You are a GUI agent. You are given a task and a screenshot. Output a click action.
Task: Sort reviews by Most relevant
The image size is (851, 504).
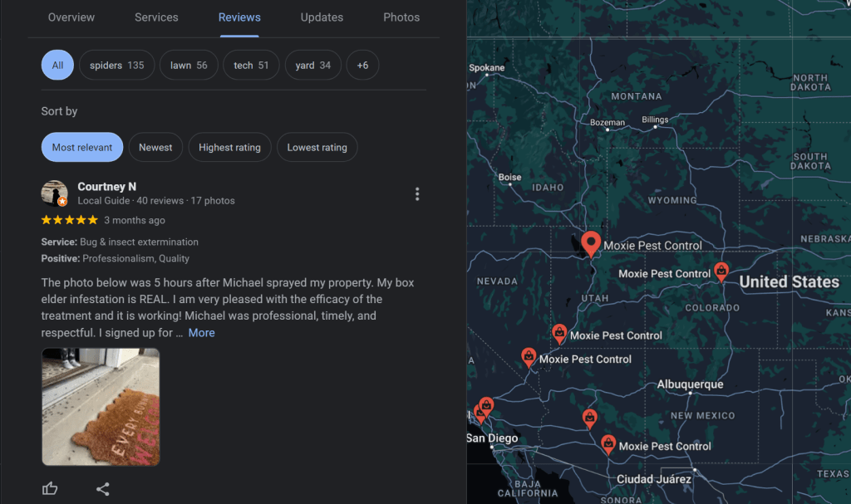[x=82, y=147]
